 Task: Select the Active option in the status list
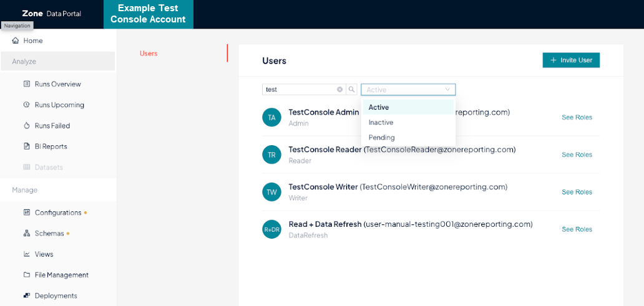click(408, 107)
